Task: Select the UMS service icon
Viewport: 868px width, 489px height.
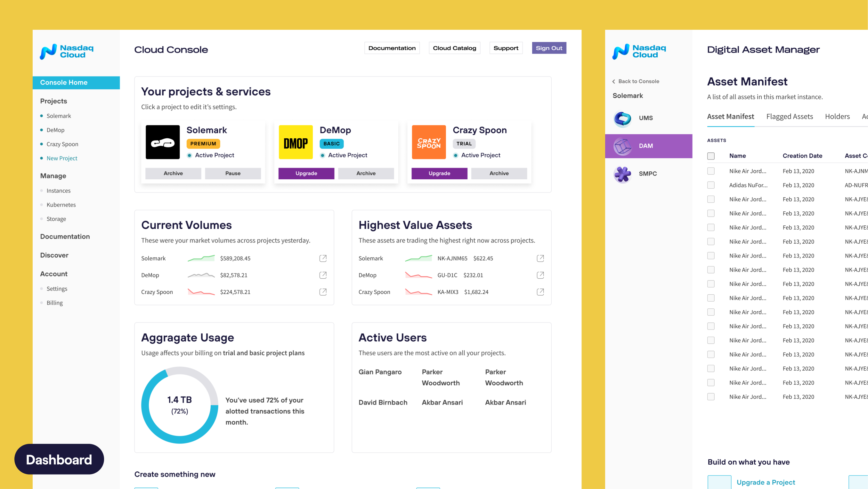Action: (x=622, y=118)
